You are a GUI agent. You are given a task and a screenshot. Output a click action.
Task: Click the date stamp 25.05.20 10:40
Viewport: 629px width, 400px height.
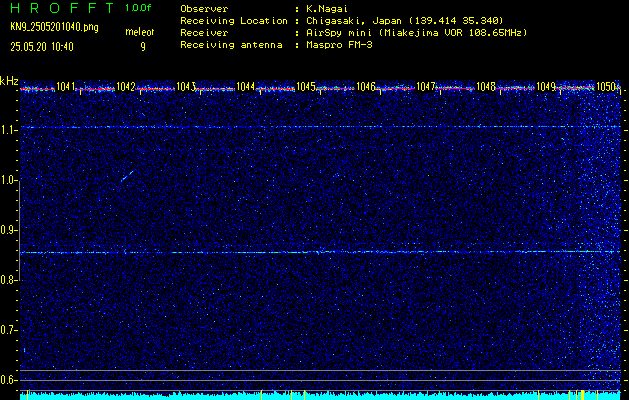(42, 47)
